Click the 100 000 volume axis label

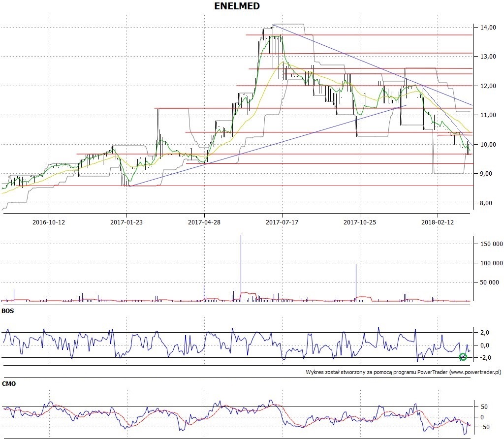click(x=492, y=263)
